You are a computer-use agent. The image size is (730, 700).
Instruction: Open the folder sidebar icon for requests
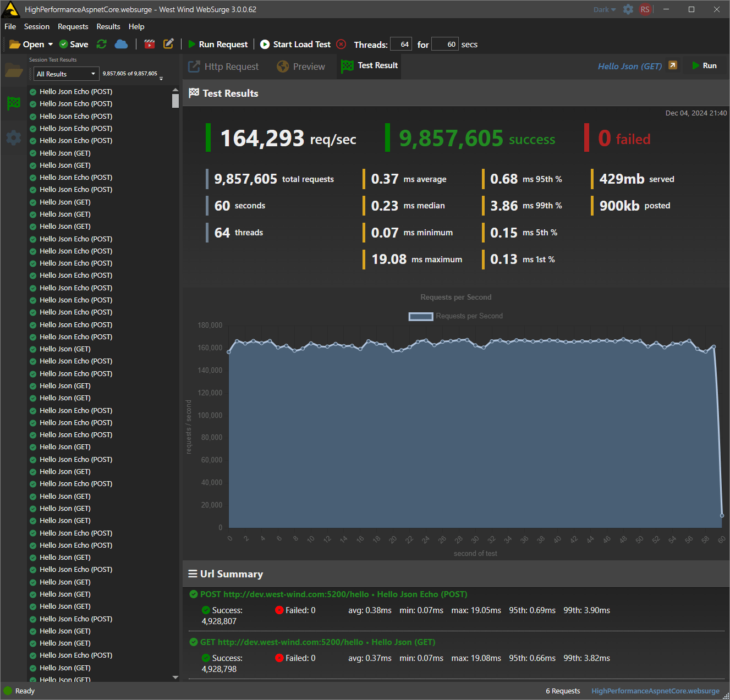[x=14, y=70]
